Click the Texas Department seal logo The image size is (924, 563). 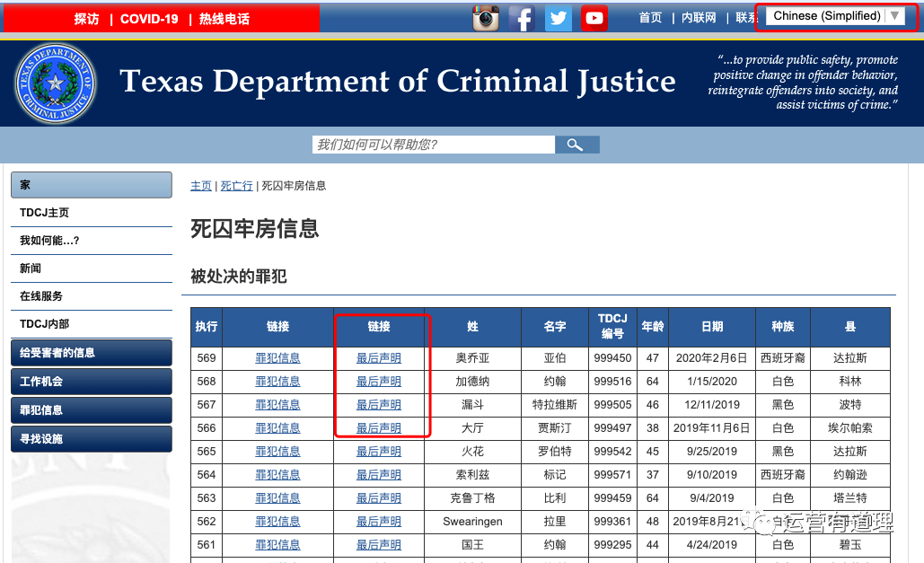point(56,84)
